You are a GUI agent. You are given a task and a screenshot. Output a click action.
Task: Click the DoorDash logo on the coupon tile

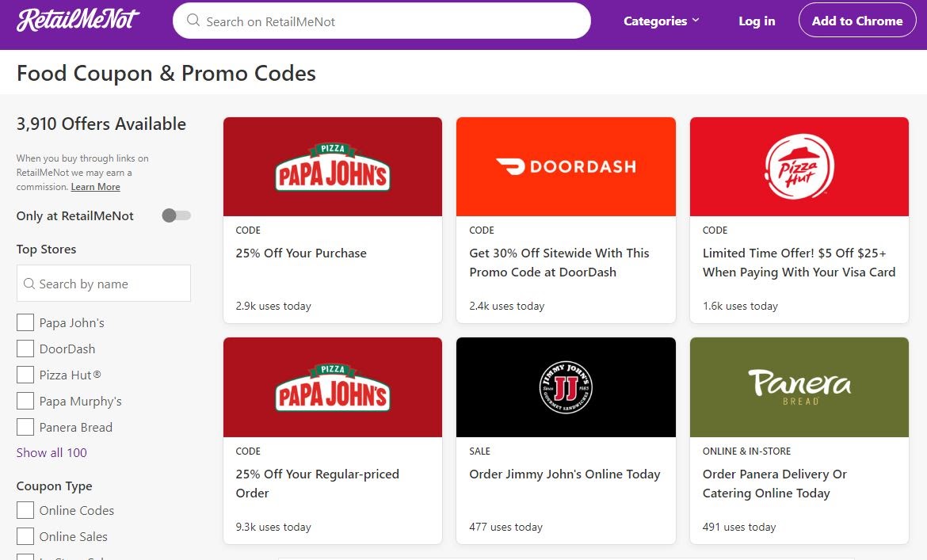click(565, 166)
